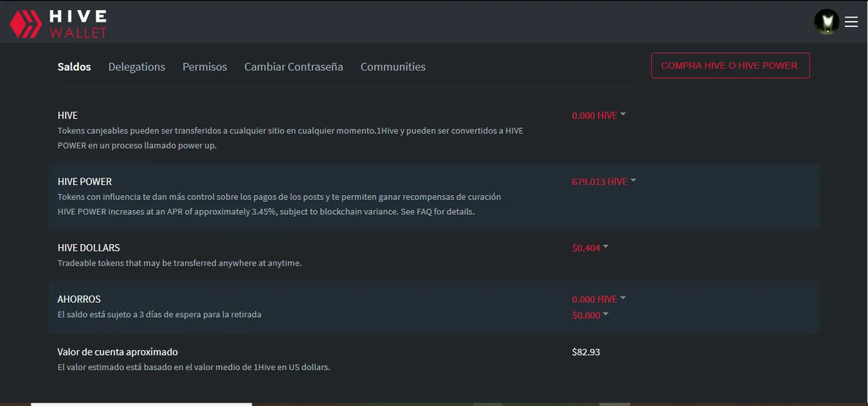Click the $82.93 account value
Viewport: 868px width, 406px height.
click(586, 352)
